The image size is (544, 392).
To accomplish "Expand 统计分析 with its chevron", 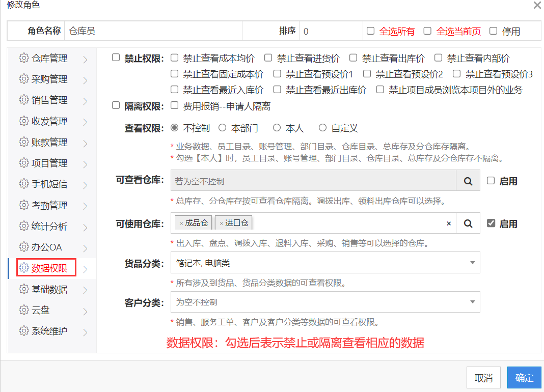I will click(x=86, y=227).
